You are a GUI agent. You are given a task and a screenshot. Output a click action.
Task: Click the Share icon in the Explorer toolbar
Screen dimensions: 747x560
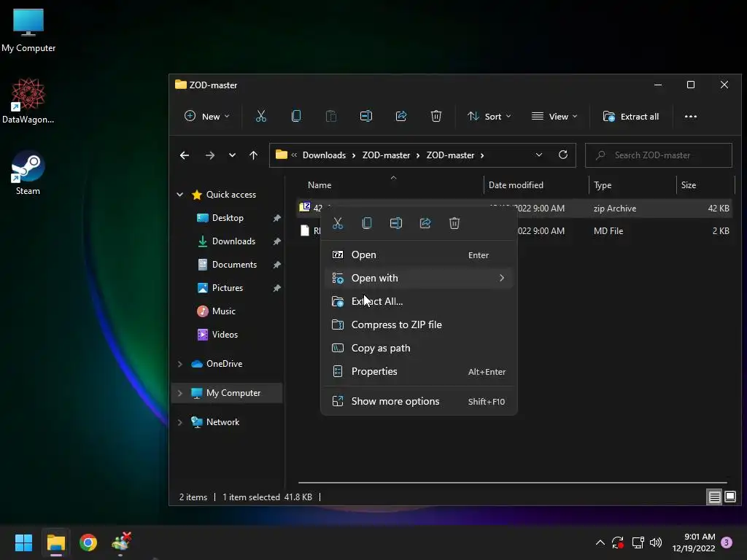coord(401,116)
